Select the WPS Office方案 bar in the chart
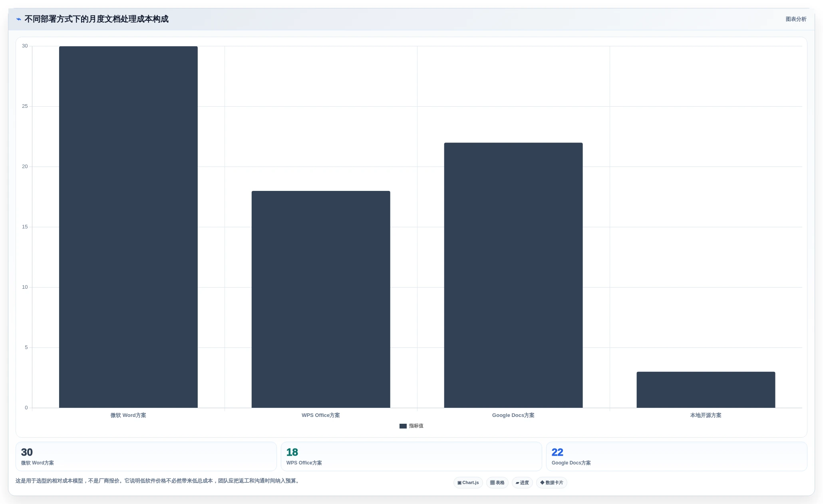823x504 pixels. (321, 299)
